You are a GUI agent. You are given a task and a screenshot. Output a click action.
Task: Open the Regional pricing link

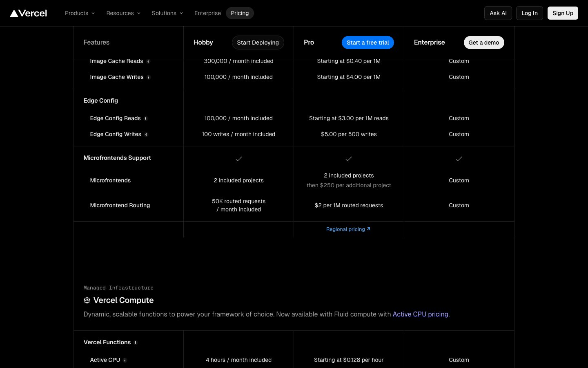348,229
